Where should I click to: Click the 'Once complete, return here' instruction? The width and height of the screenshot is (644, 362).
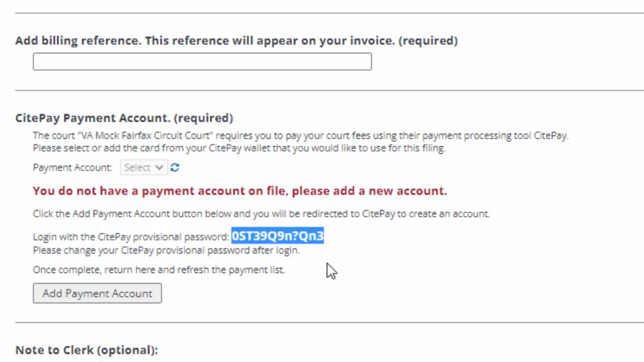tap(159, 270)
